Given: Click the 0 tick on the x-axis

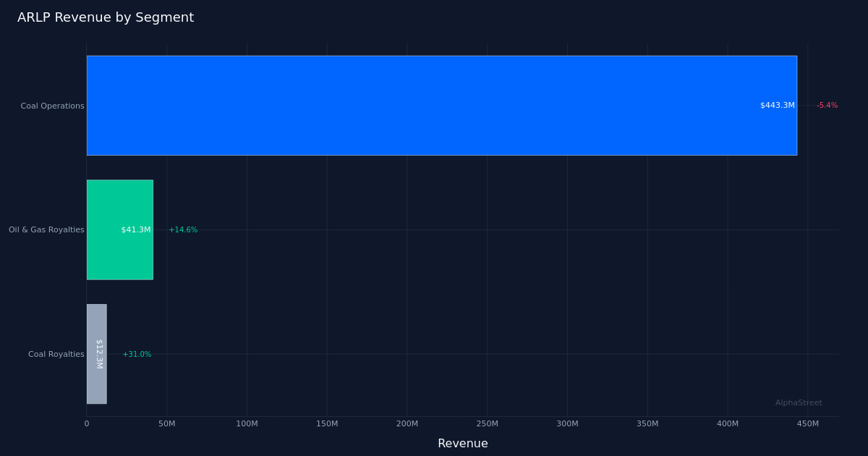Looking at the screenshot, I should coord(86,423).
